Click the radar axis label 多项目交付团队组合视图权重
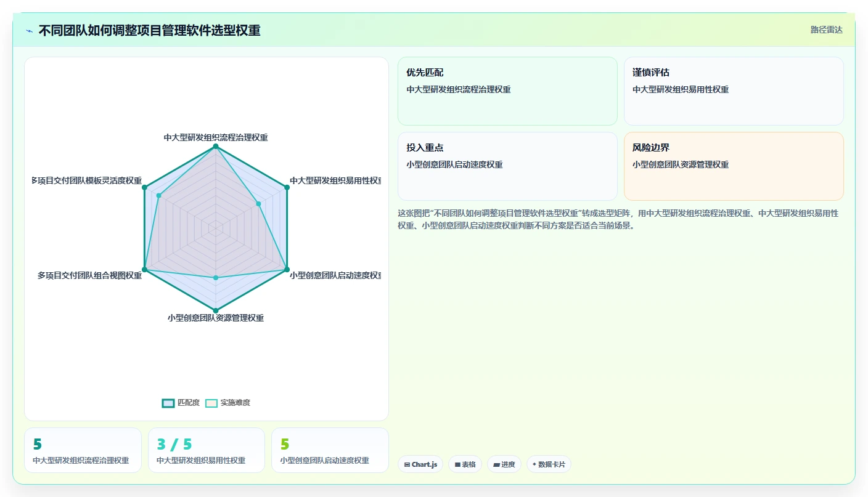This screenshot has width=868, height=497. [89, 275]
